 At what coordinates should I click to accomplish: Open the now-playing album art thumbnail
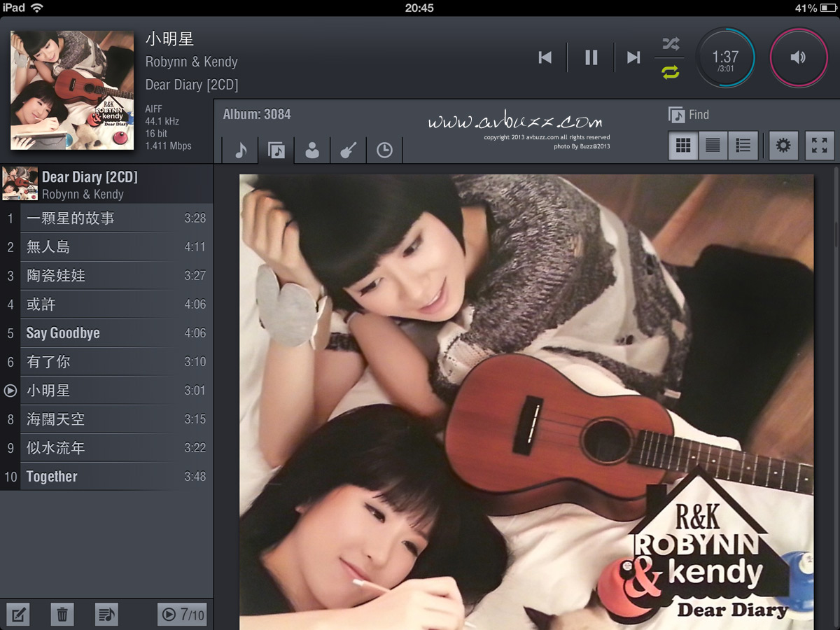tap(72, 90)
